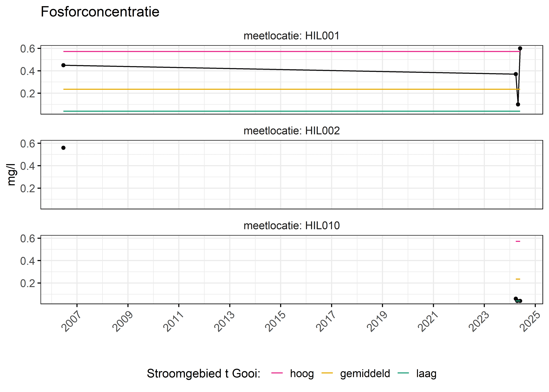Click the first 2006 data point in HIL001
The height and width of the screenshot is (392, 549).
[x=63, y=65]
